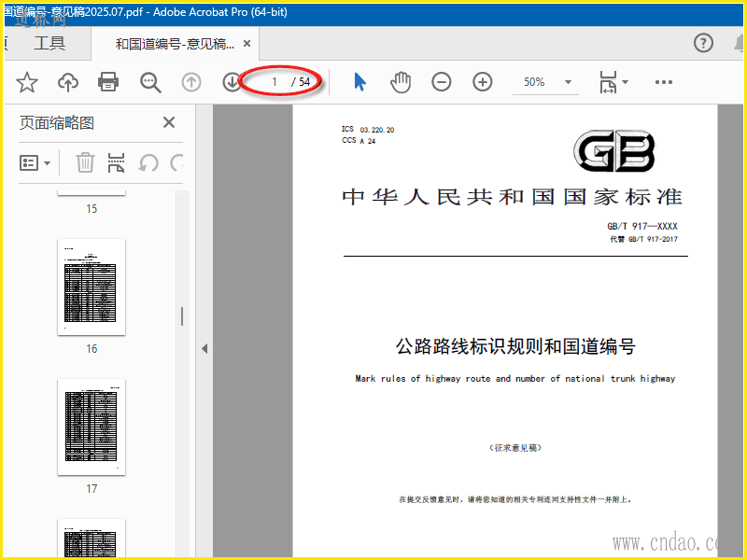Open the find text magnifier tool
Image resolution: width=747 pixels, height=560 pixels.
pos(150,82)
